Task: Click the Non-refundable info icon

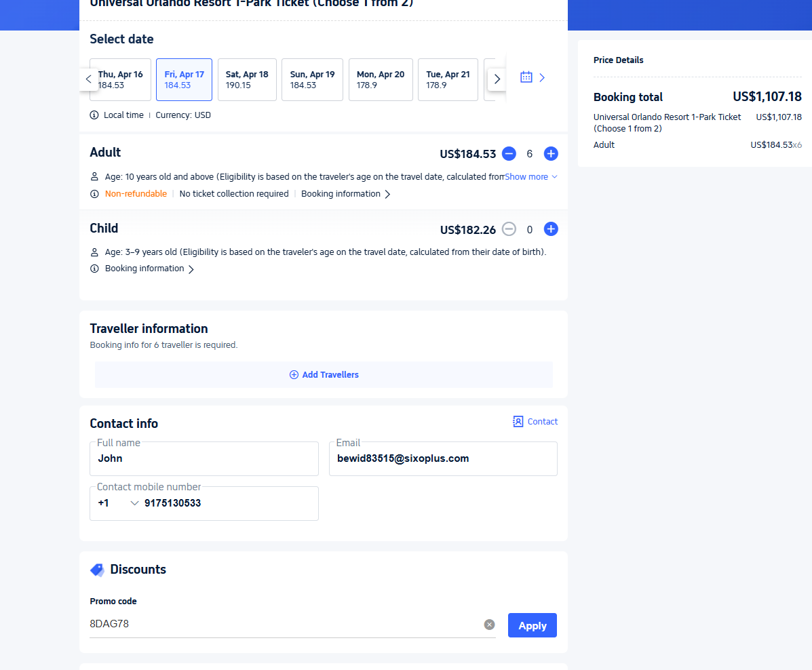Action: 94,194
